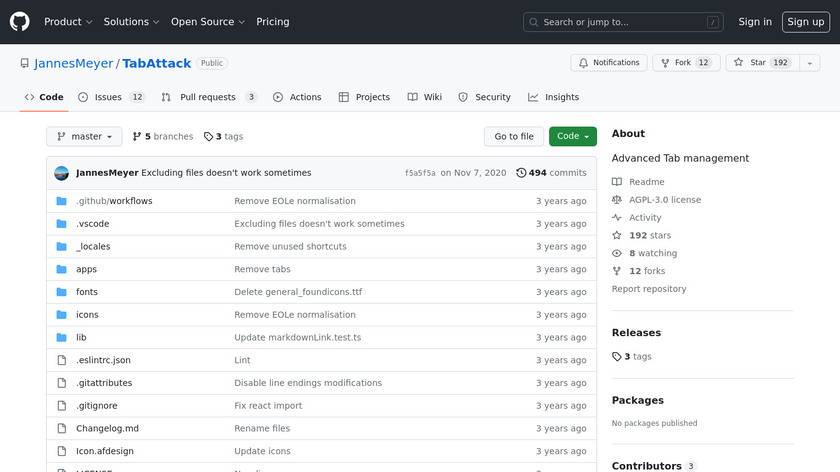The image size is (840, 472).
Task: Expand the Solutions menu
Action: click(131, 22)
